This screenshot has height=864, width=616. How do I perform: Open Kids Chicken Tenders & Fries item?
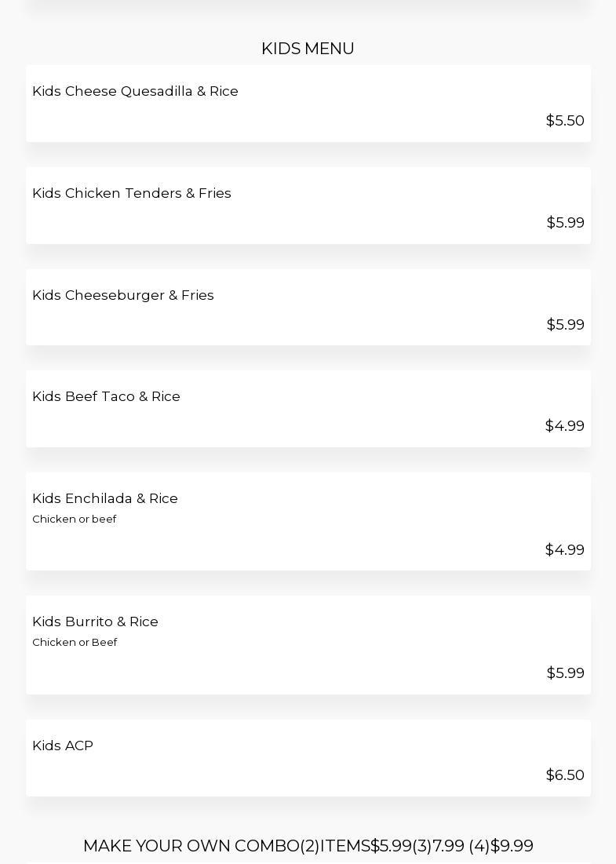click(132, 193)
